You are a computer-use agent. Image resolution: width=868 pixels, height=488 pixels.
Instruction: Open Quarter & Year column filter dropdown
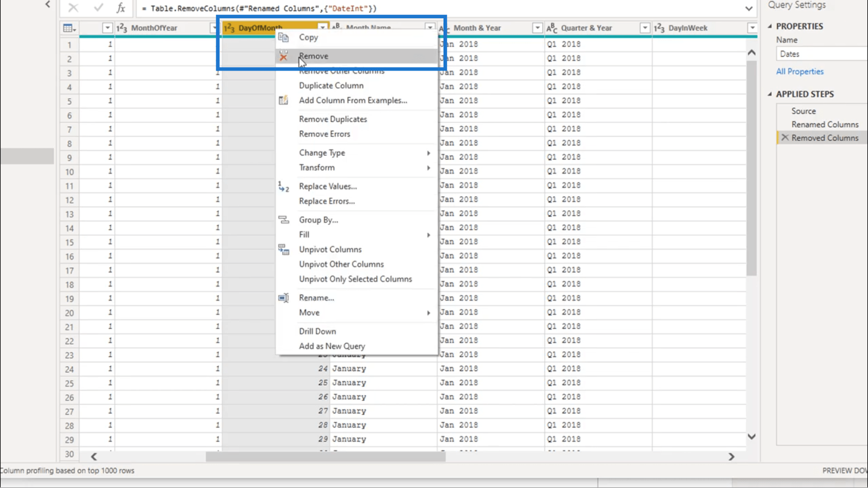(x=644, y=28)
